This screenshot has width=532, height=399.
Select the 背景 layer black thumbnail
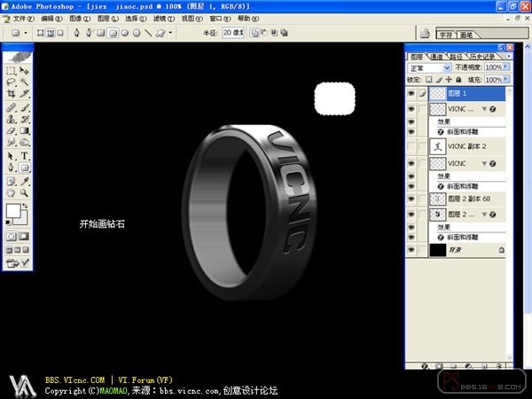[x=438, y=250]
